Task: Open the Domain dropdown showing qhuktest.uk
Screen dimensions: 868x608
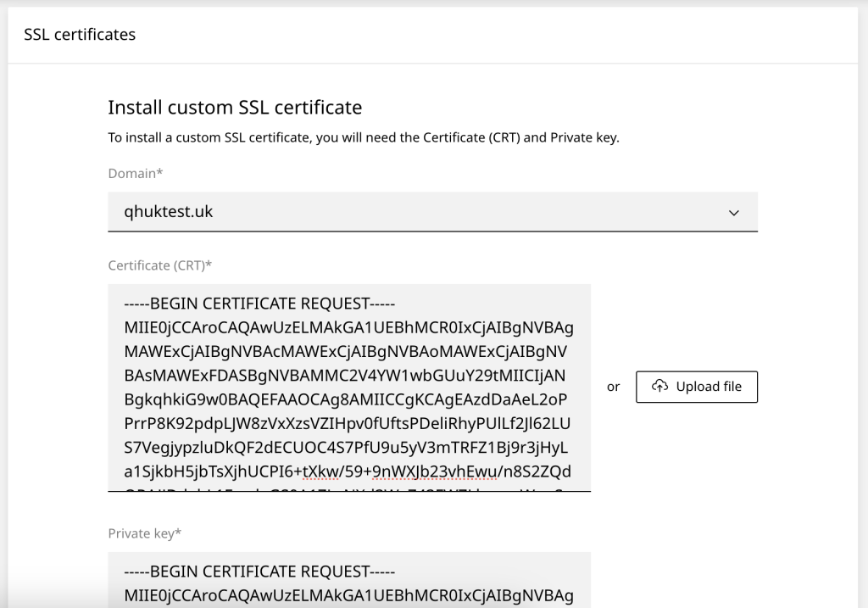Action: (432, 211)
